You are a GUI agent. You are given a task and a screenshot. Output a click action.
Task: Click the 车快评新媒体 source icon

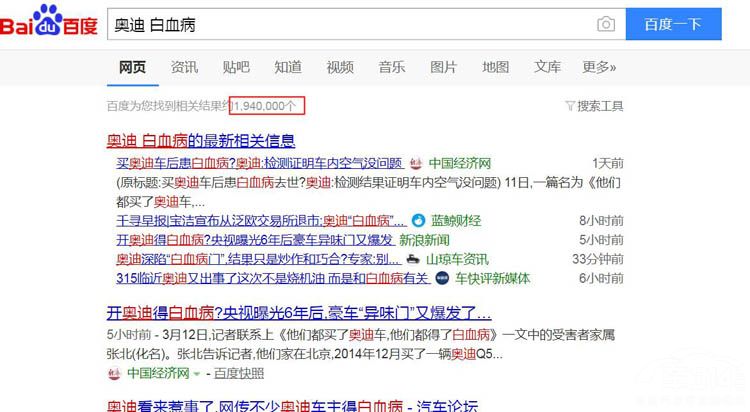(x=442, y=278)
